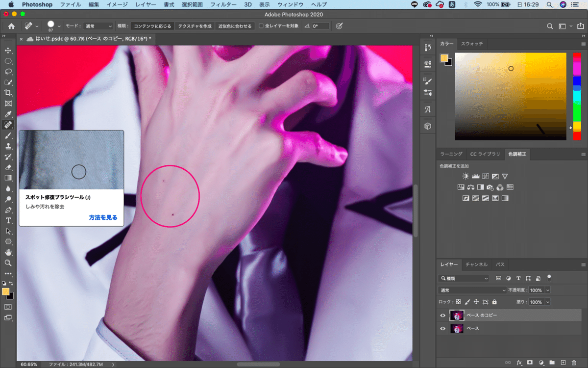The image size is (588, 368).
Task: Select the Blur tool
Action: click(8, 188)
